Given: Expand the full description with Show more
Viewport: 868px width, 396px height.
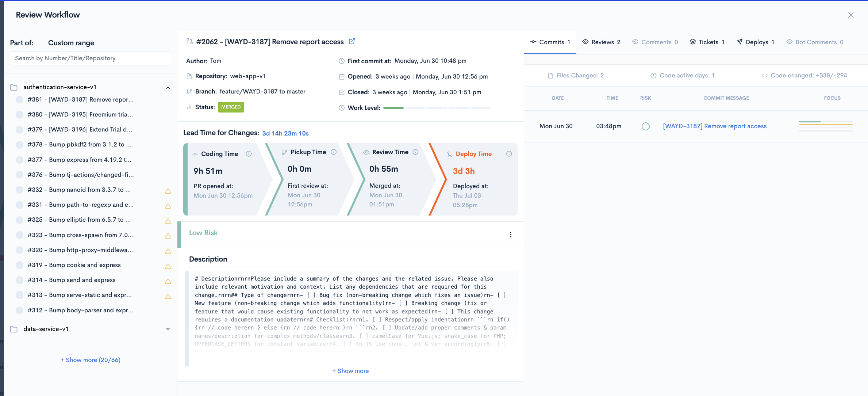Looking at the screenshot, I should (350, 371).
